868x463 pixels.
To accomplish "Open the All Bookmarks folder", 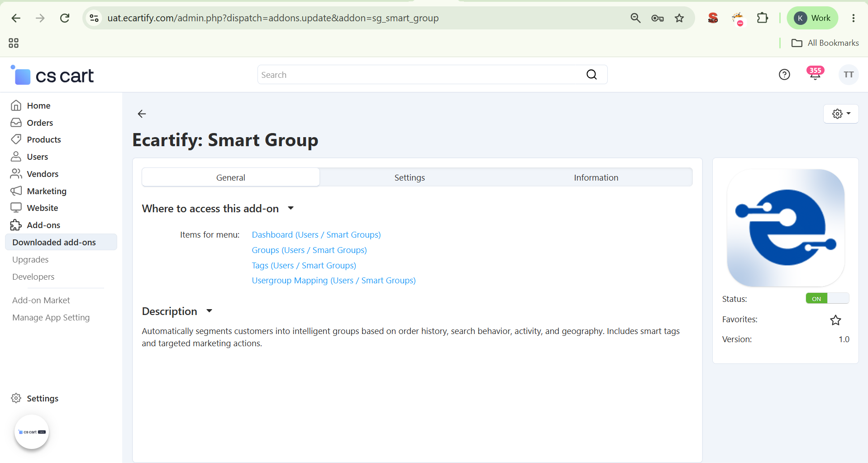I will pyautogui.click(x=825, y=43).
